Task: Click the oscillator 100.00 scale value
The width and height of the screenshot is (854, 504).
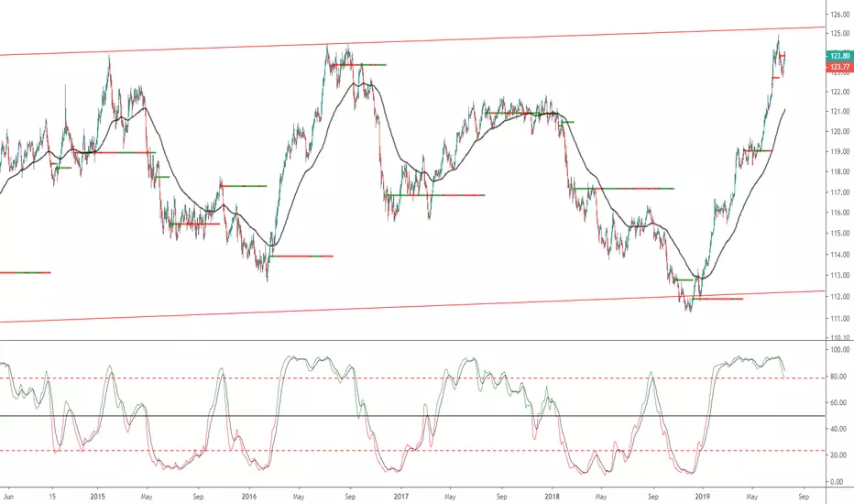Action: pyautogui.click(x=840, y=350)
